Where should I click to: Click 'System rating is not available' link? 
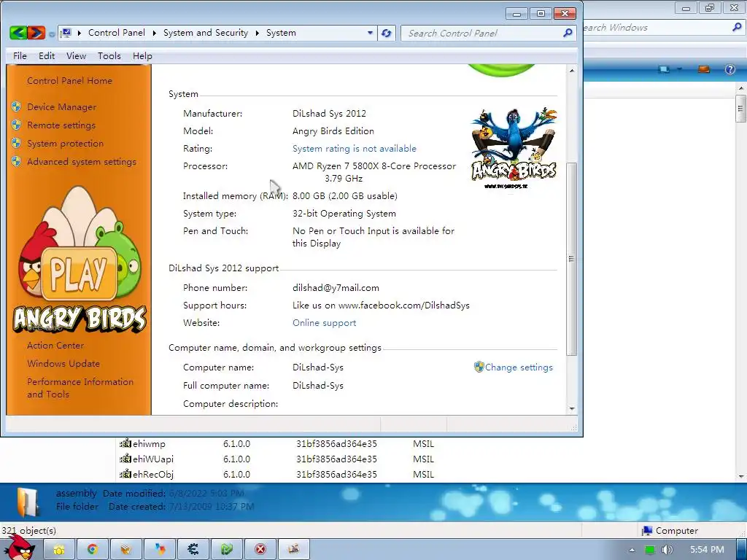click(x=354, y=149)
